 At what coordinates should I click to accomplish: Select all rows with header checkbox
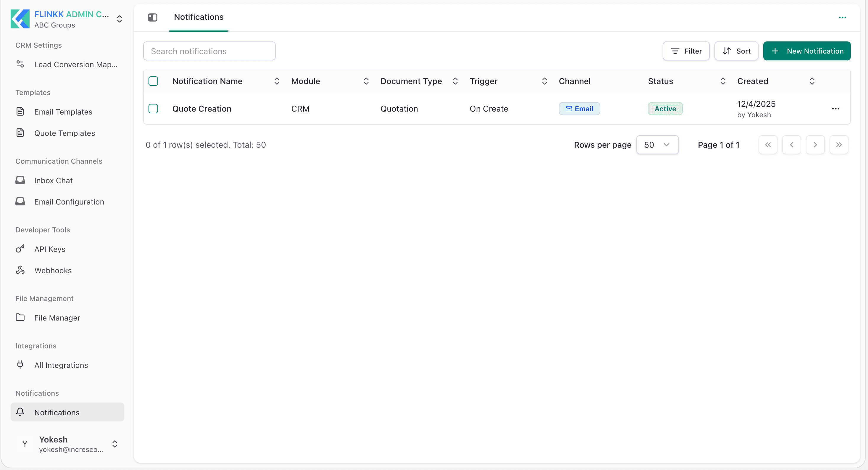point(153,81)
